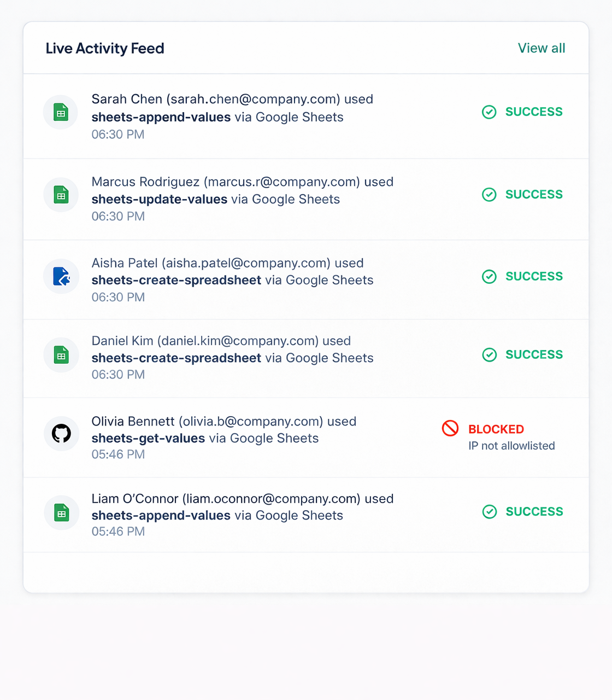Click the red blocked icon on Olivia Bennett's entry
This screenshot has width=612, height=700.
(x=450, y=429)
